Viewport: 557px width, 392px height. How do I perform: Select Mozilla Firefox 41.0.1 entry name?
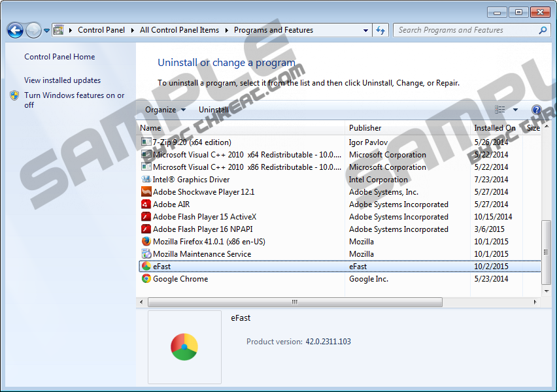tap(209, 242)
